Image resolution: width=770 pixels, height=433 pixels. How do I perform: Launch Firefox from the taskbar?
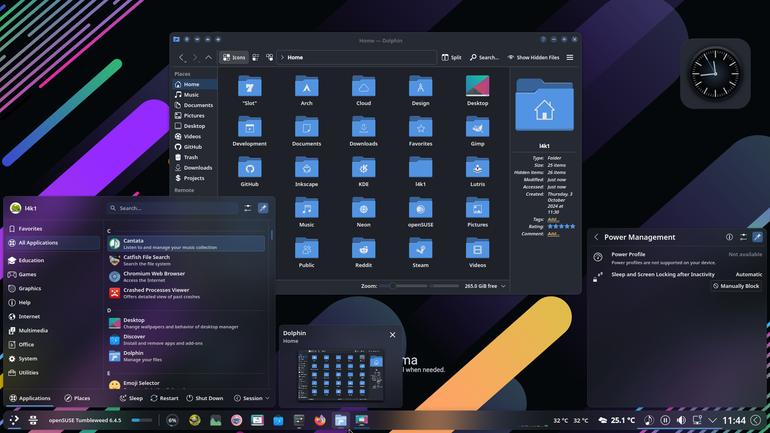coord(320,420)
